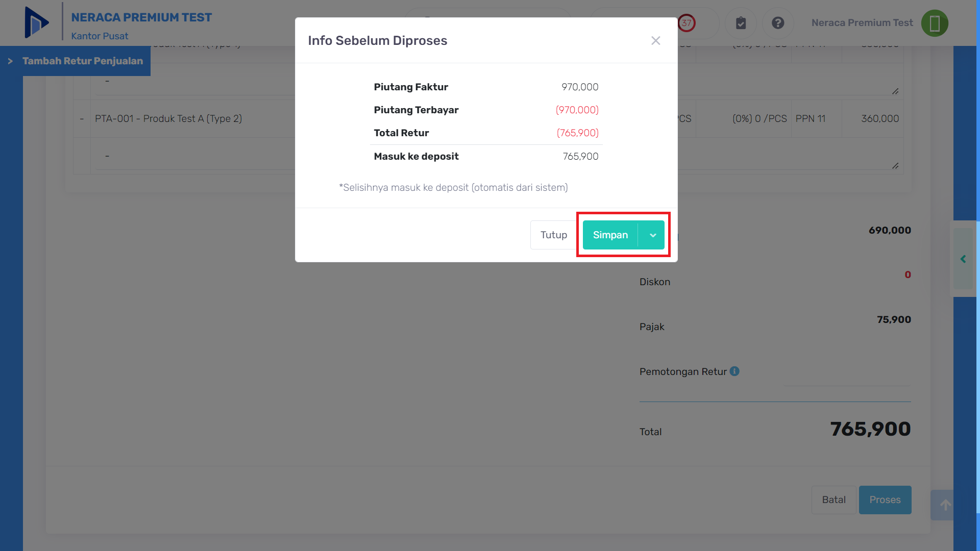Open the notification badge showing 37

[687, 23]
